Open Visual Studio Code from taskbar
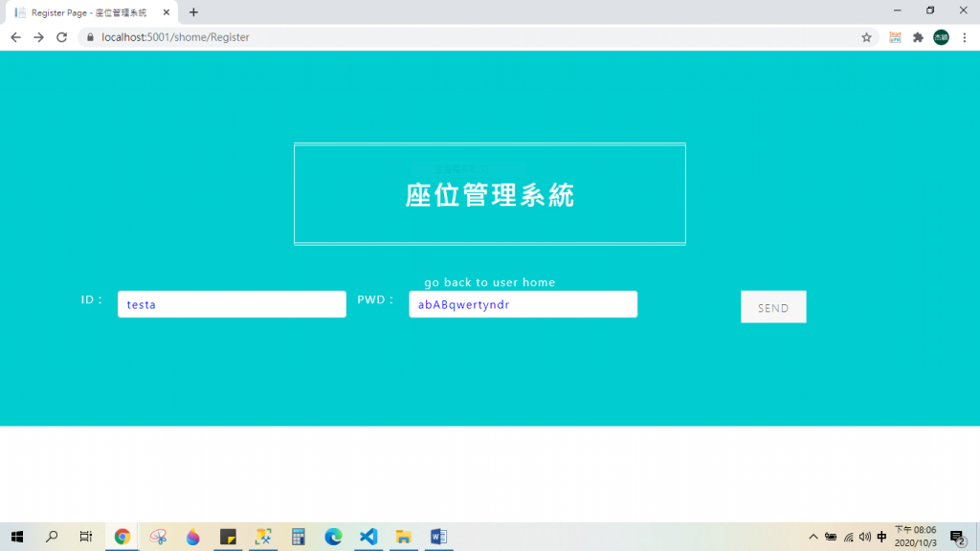Image resolution: width=980 pixels, height=551 pixels. point(368,537)
